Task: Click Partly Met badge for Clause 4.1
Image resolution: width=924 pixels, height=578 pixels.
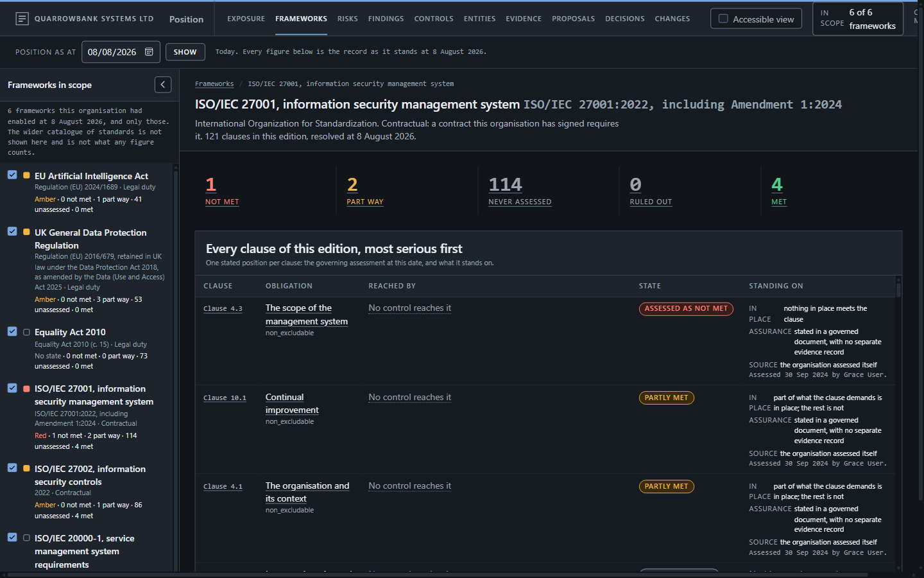Action: click(x=666, y=486)
